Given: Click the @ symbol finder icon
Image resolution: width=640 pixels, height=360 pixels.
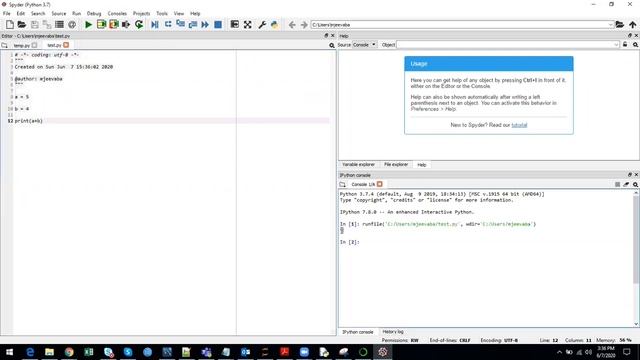Looking at the screenshot, I should [x=72, y=24].
